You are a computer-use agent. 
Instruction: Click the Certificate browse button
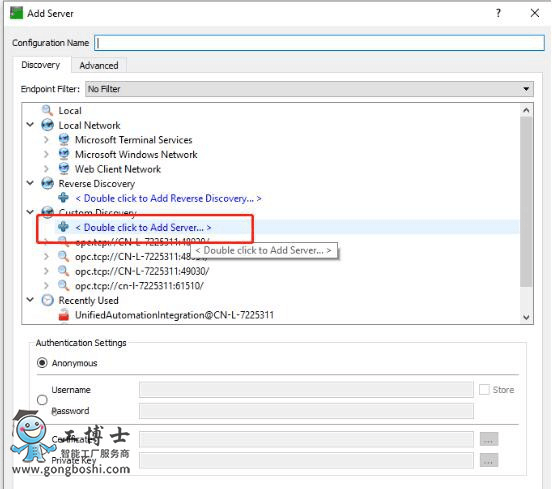[x=489, y=439]
